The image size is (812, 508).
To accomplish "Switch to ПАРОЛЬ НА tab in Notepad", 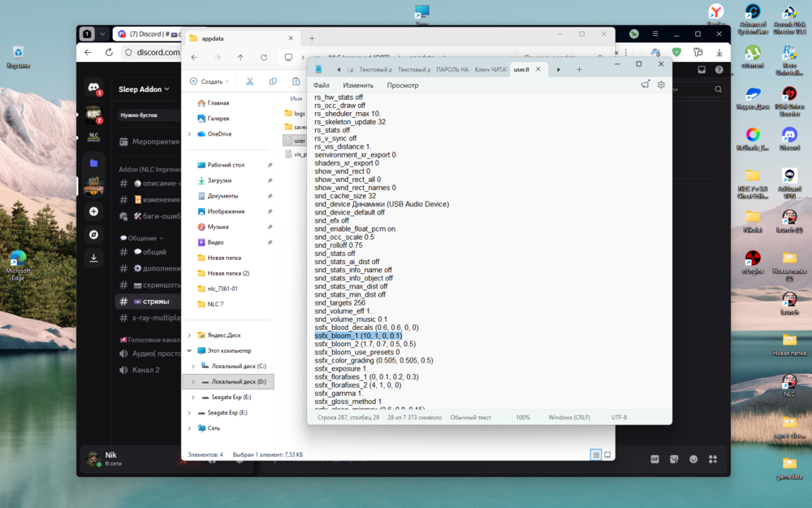I will [x=452, y=69].
